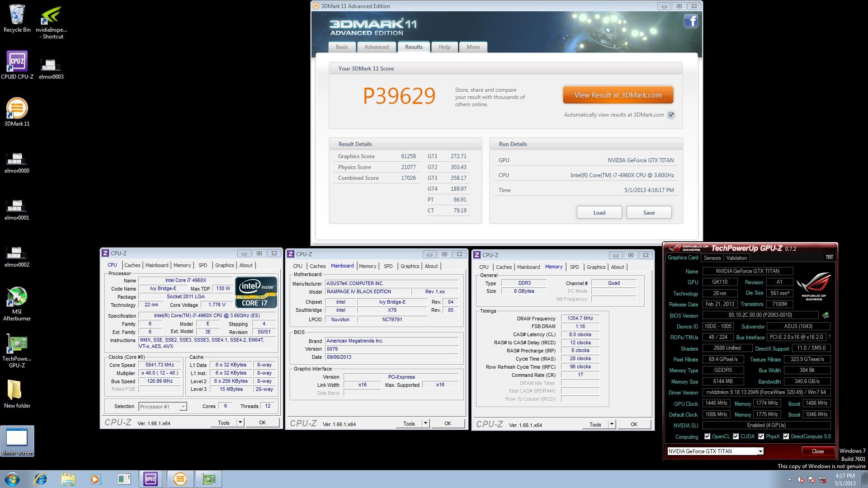Select the TechPowerUp GPU-Z desktop shortcut

[17, 351]
